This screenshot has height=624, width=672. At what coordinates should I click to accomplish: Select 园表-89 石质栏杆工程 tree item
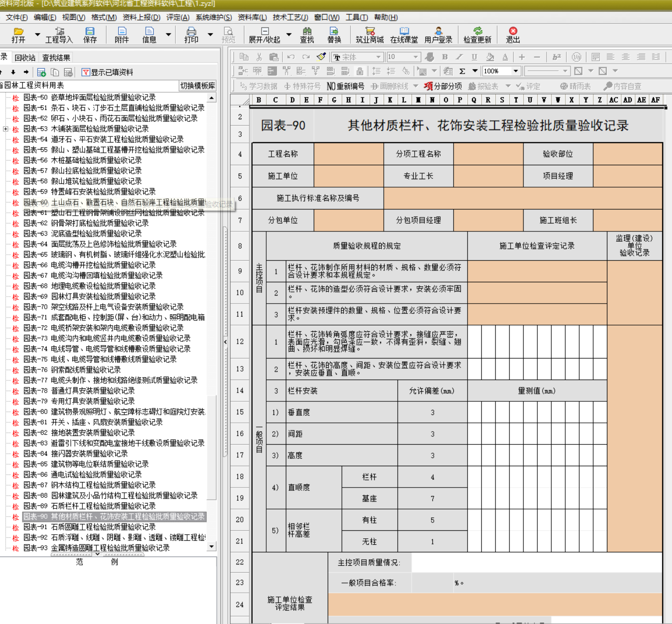tap(89, 506)
